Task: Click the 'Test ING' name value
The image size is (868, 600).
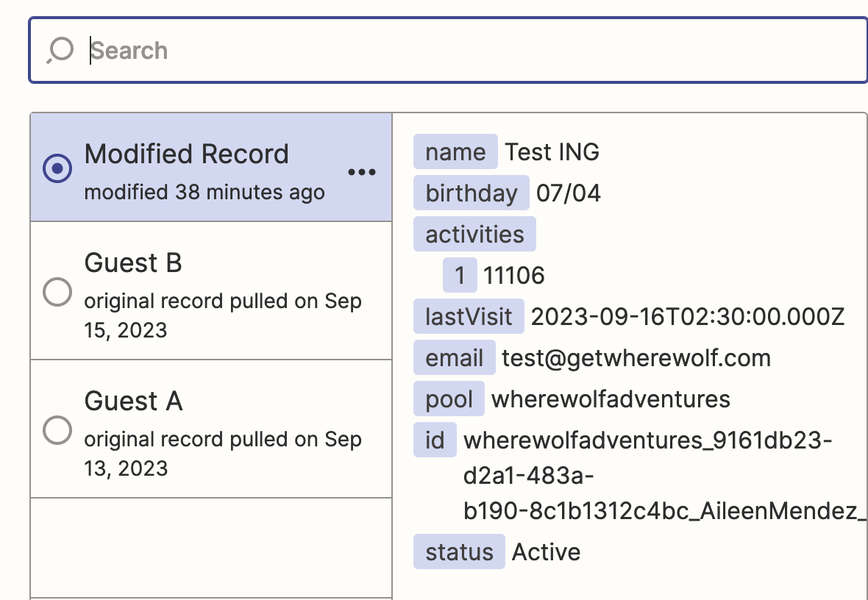Action: pos(552,151)
